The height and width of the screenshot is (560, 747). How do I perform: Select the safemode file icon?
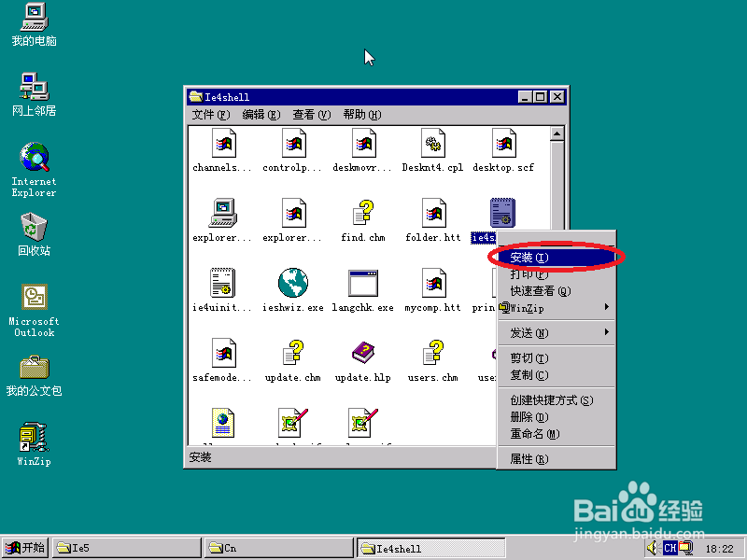pos(222,353)
